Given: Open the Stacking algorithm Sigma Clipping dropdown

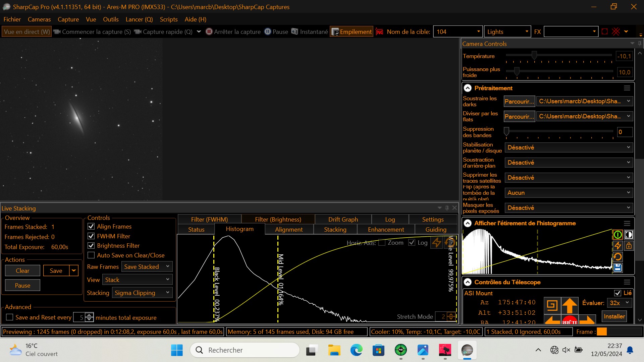Looking at the screenshot, I should (x=142, y=293).
